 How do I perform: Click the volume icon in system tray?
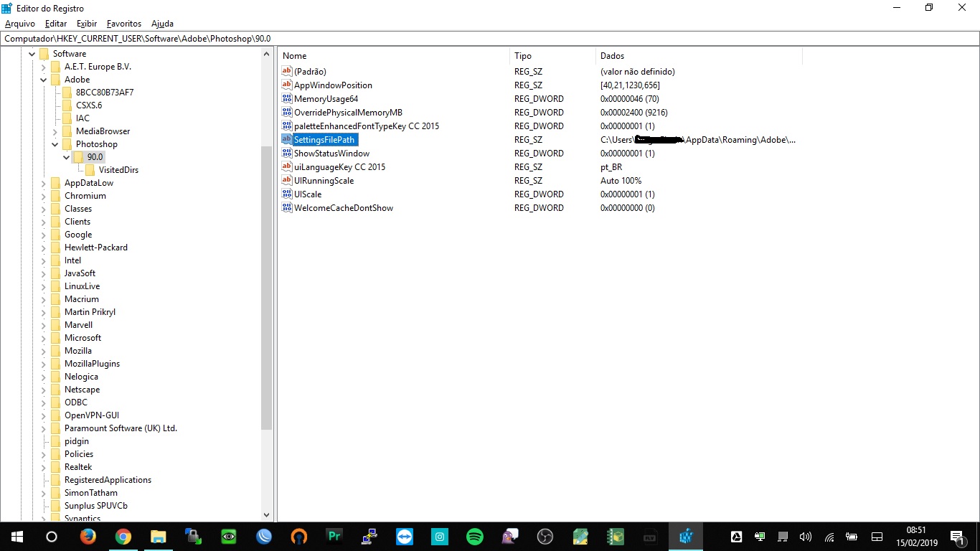pos(806,537)
